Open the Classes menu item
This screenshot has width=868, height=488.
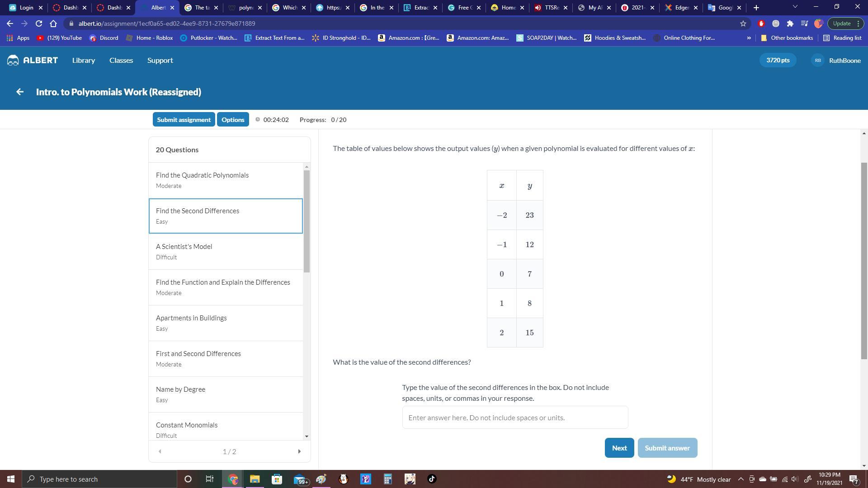pyautogui.click(x=121, y=60)
